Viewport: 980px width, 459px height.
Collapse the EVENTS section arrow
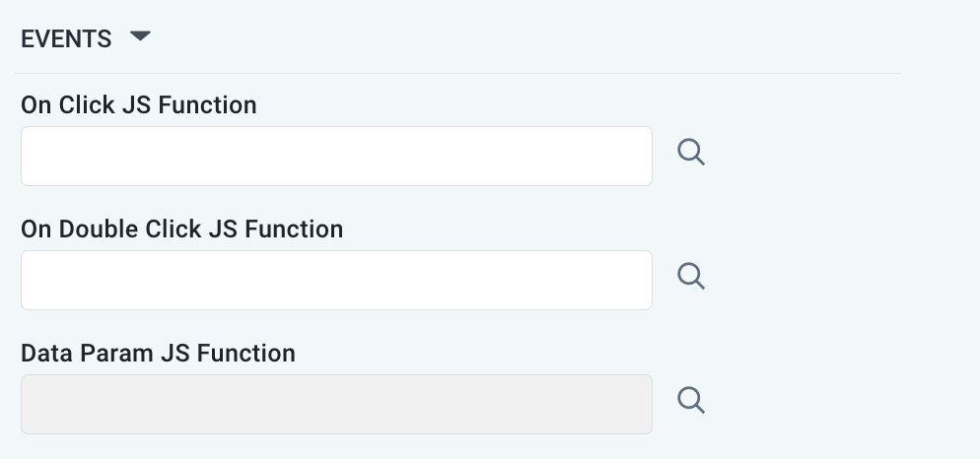[140, 37]
